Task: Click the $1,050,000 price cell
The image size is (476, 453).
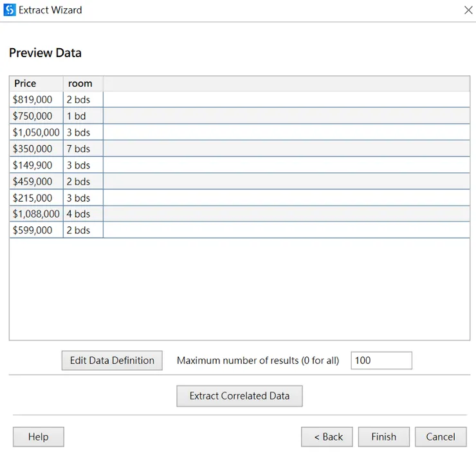Action: click(x=36, y=132)
